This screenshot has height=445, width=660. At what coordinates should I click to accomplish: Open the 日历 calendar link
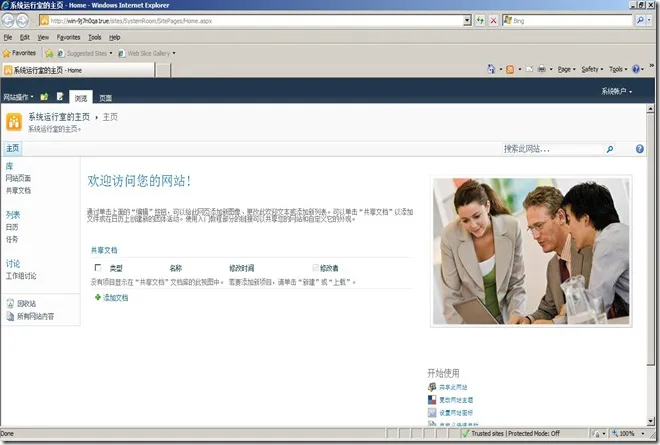pos(12,227)
